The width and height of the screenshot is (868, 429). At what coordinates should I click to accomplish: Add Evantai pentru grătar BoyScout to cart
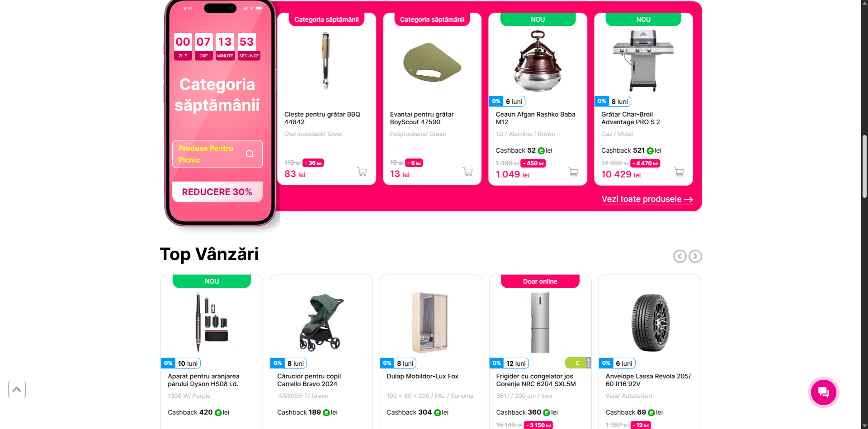467,172
